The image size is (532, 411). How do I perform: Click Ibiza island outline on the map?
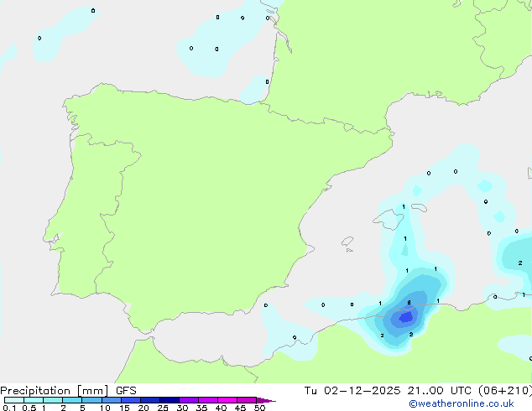coord(347,242)
